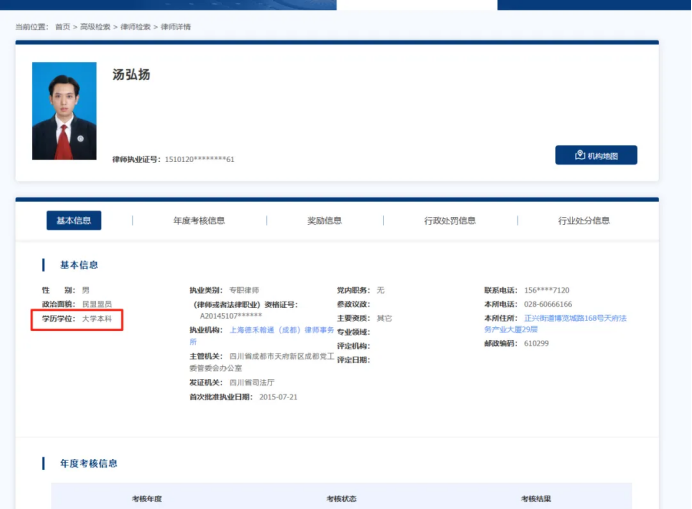Select the 基本信息 tab

(x=74, y=221)
